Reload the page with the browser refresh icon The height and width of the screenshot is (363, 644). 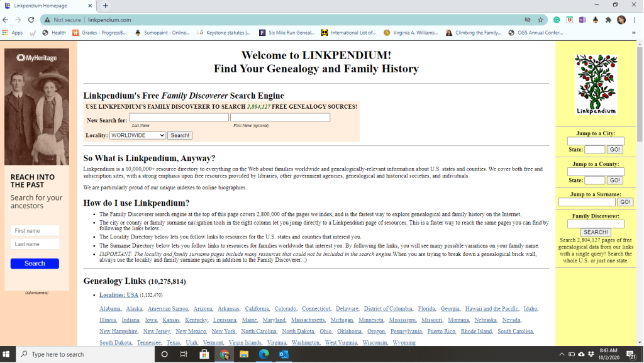(x=31, y=20)
